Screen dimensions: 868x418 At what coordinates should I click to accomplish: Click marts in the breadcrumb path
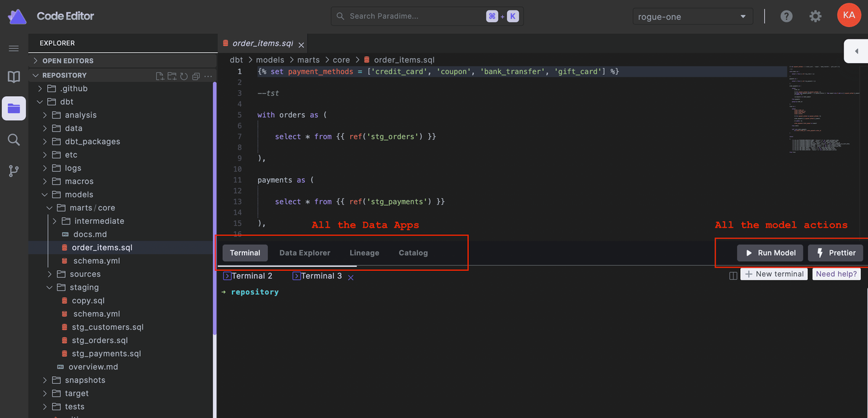point(309,60)
